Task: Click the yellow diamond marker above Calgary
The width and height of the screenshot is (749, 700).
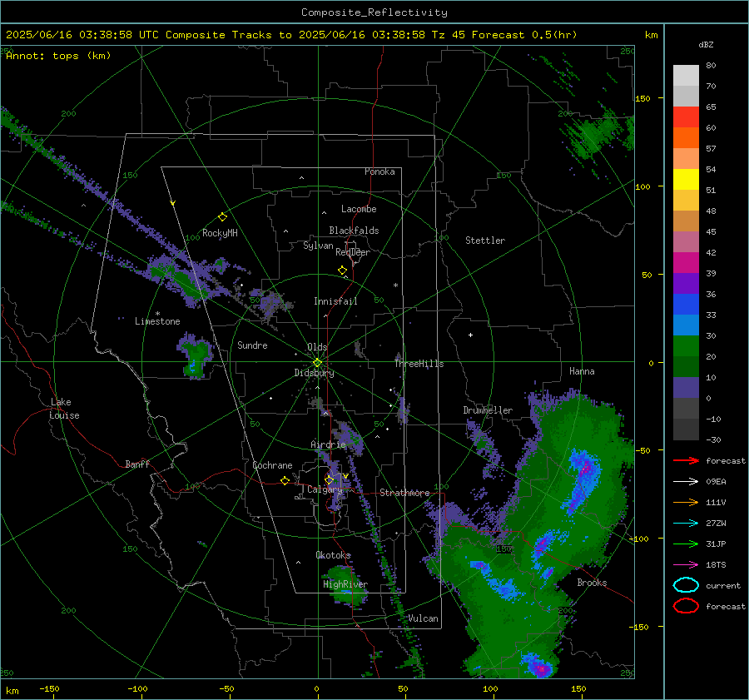Action: coord(329,479)
